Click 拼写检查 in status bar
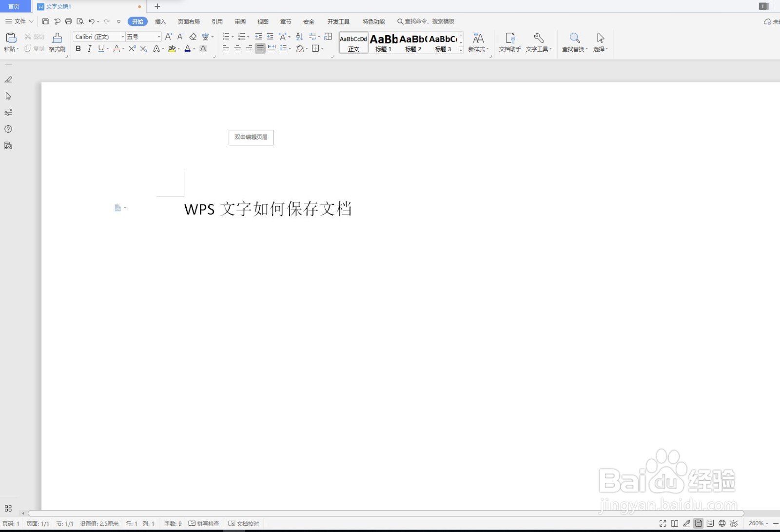 (204, 523)
